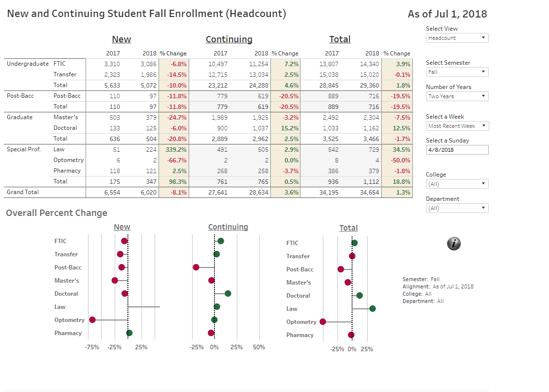Click the Select a Sunday date field
The image size is (549, 392).
tap(457, 150)
